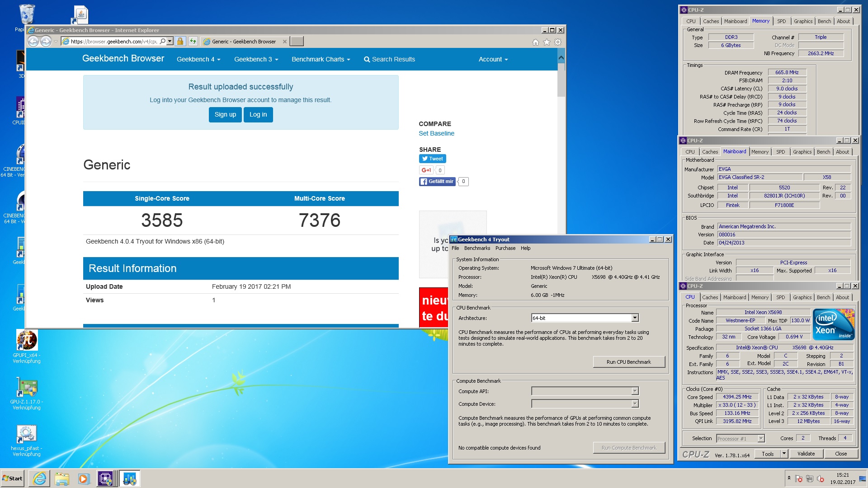Close the Geekbench Browser tab
Image resolution: width=868 pixels, height=488 pixels.
(284, 42)
